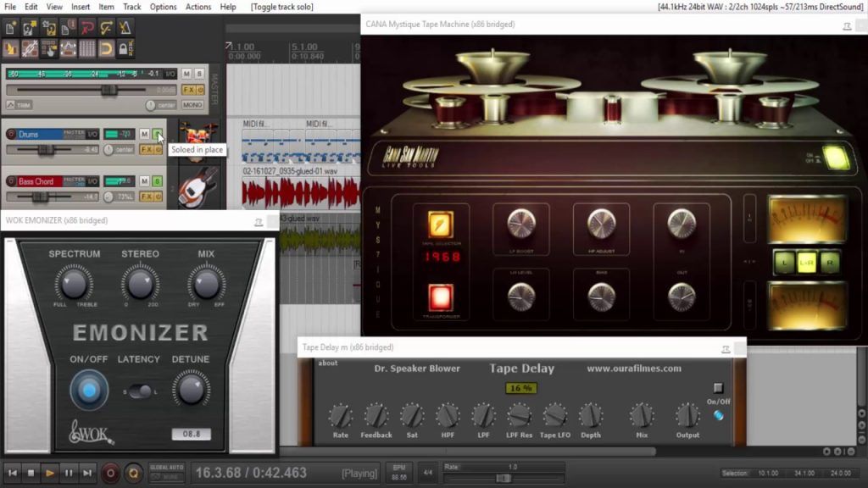Open the Track menu
868x488 pixels.
coord(132,7)
